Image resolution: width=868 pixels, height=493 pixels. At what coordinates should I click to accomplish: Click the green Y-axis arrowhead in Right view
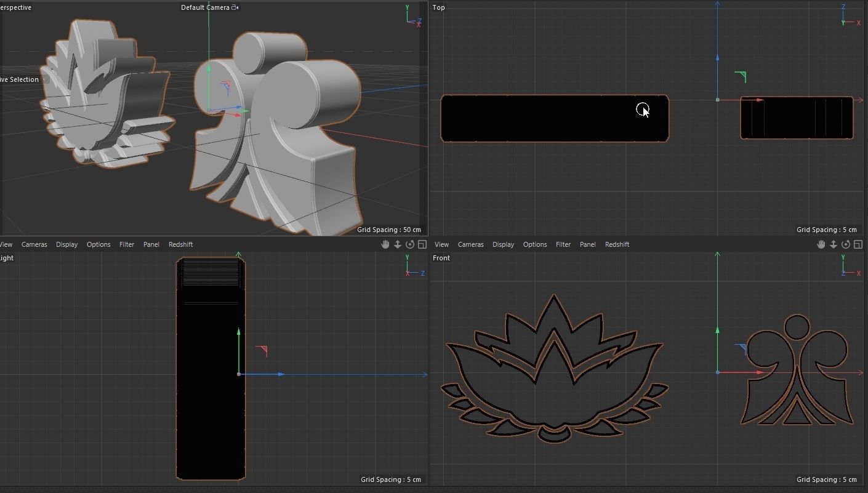(239, 332)
